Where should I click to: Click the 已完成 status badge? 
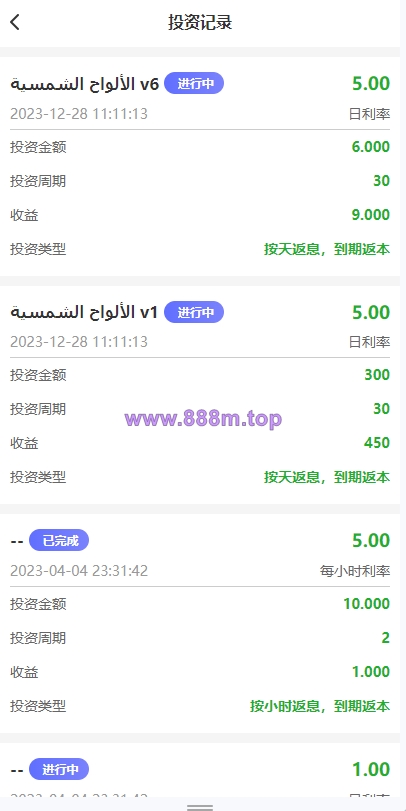[59, 540]
